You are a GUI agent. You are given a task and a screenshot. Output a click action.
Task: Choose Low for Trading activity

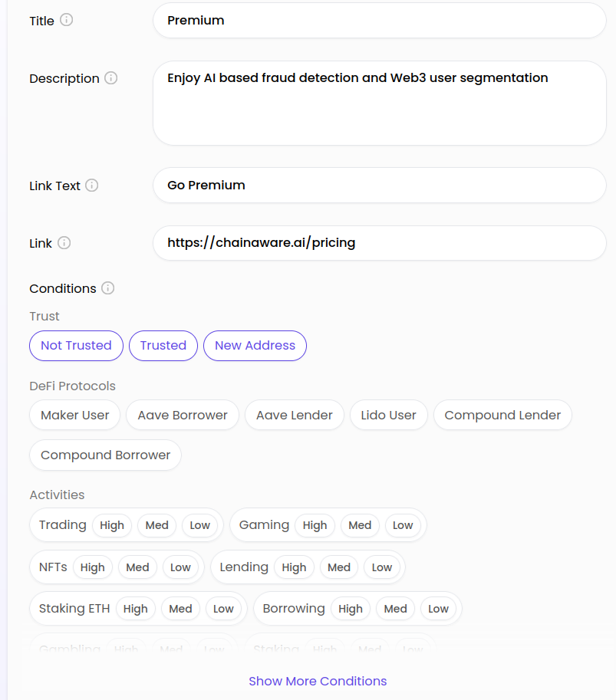199,525
